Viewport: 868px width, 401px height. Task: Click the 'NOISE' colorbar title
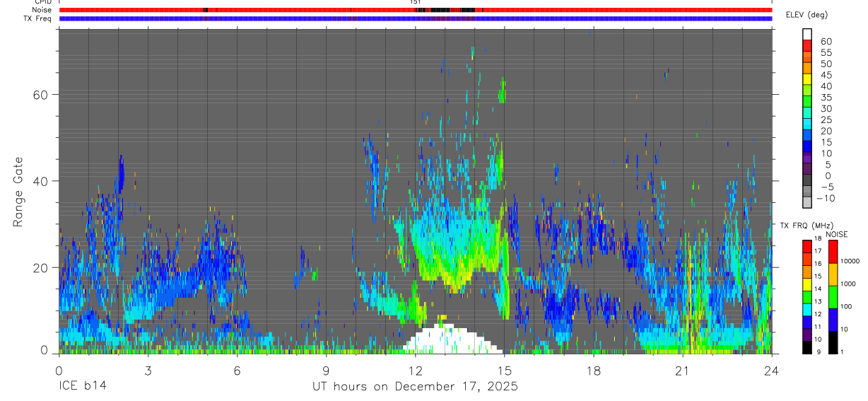(x=836, y=234)
